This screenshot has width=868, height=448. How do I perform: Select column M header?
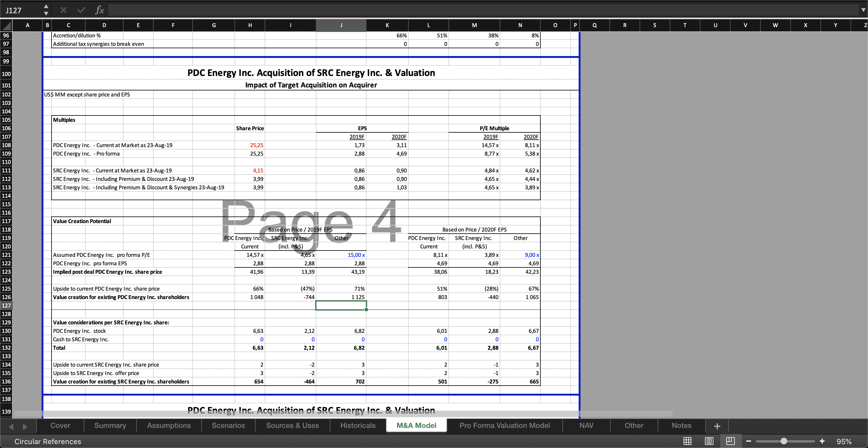point(474,25)
